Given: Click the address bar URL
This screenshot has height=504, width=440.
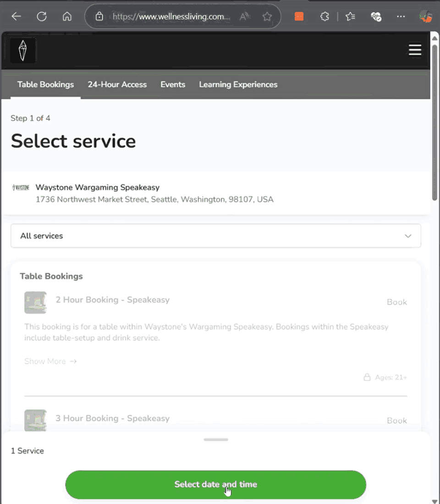Looking at the screenshot, I should pos(171,16).
